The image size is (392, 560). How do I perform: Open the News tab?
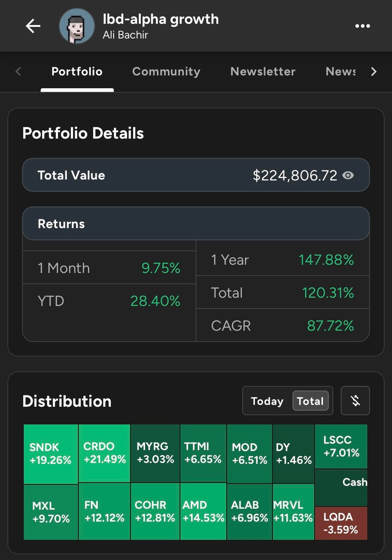coord(340,72)
